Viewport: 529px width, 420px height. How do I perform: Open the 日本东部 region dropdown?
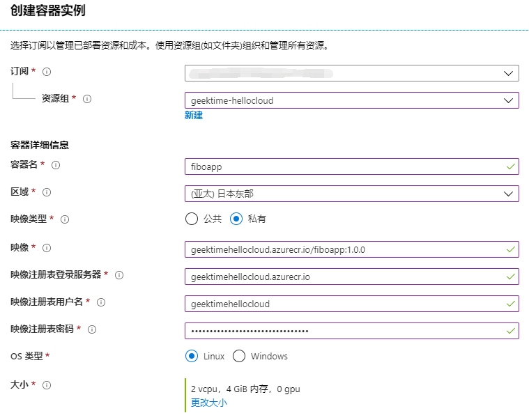(351, 194)
